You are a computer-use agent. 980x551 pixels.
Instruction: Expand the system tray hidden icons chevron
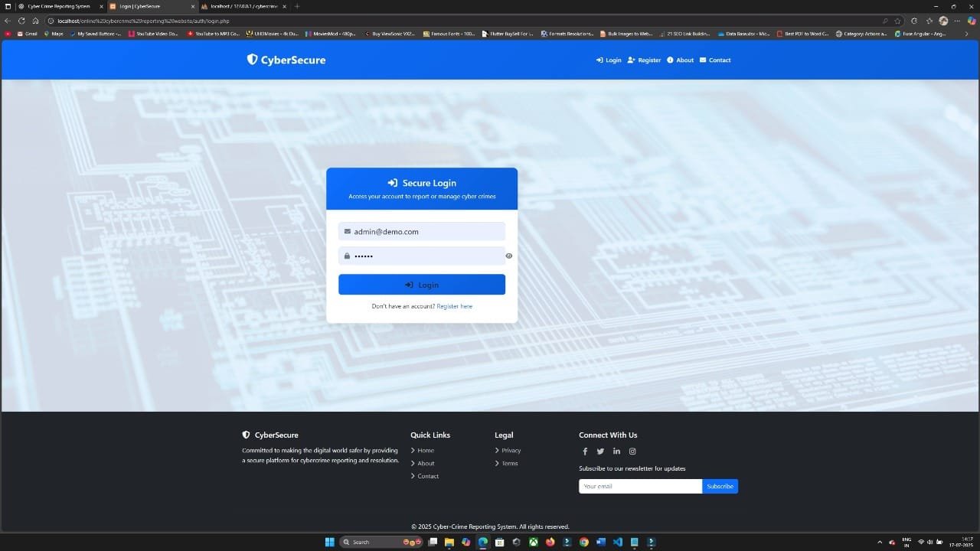coord(879,542)
